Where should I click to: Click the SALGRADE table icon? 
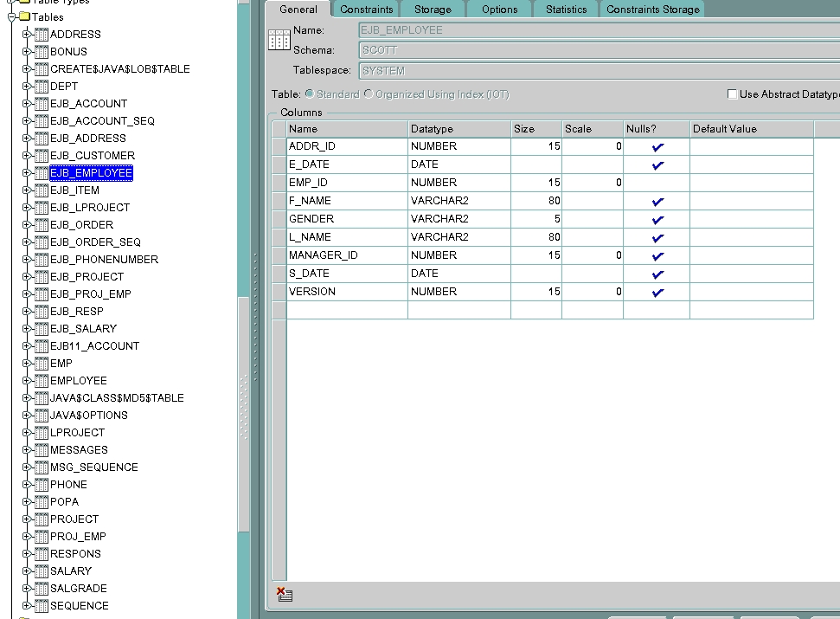[x=42, y=589]
